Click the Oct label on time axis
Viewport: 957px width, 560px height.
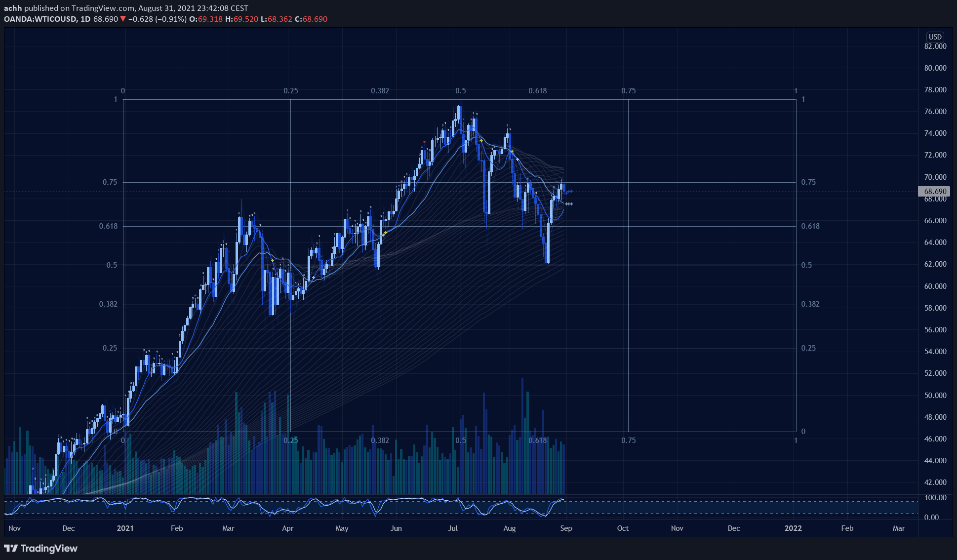(623, 528)
